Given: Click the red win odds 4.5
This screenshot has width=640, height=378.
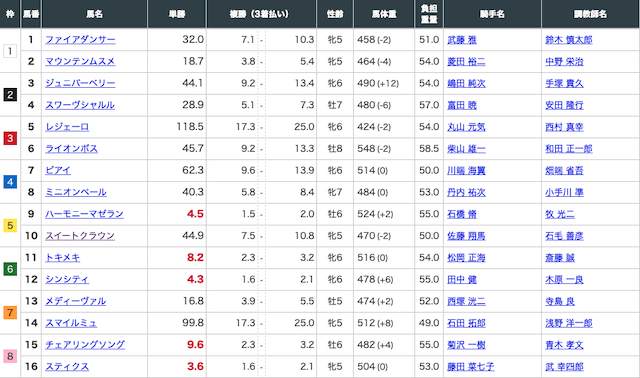Looking at the screenshot, I should click(195, 214).
